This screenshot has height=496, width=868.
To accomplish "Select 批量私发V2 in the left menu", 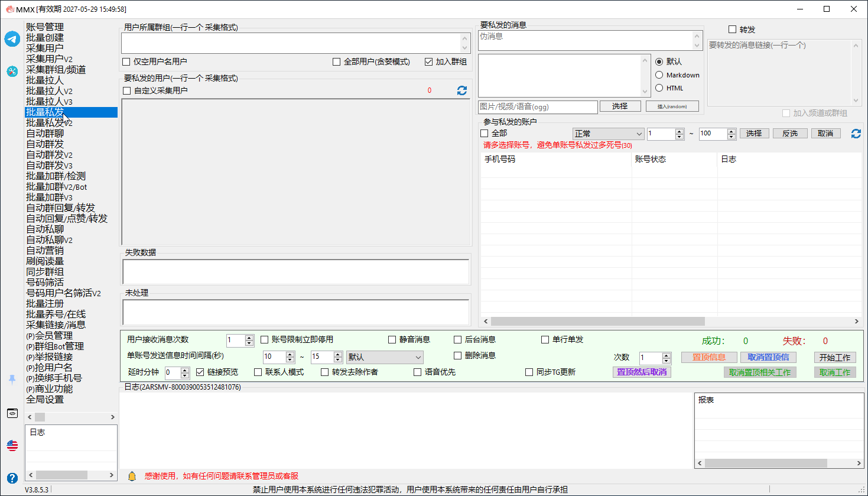I will click(x=49, y=123).
